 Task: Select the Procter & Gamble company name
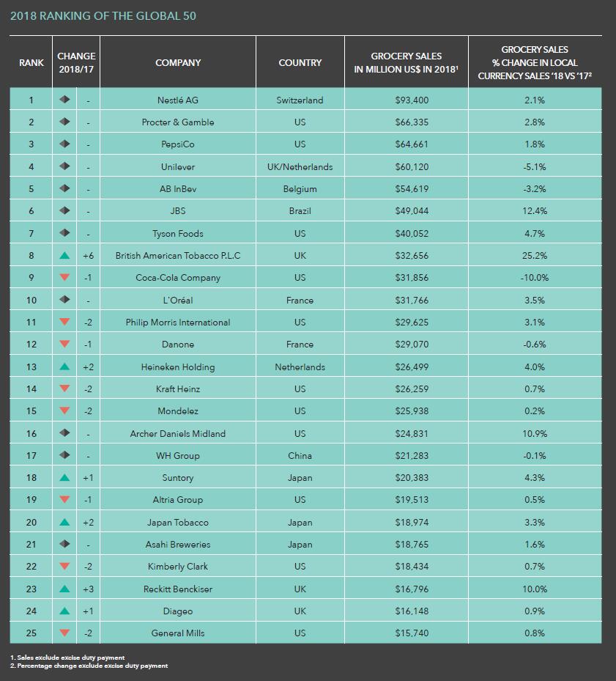pos(178,122)
